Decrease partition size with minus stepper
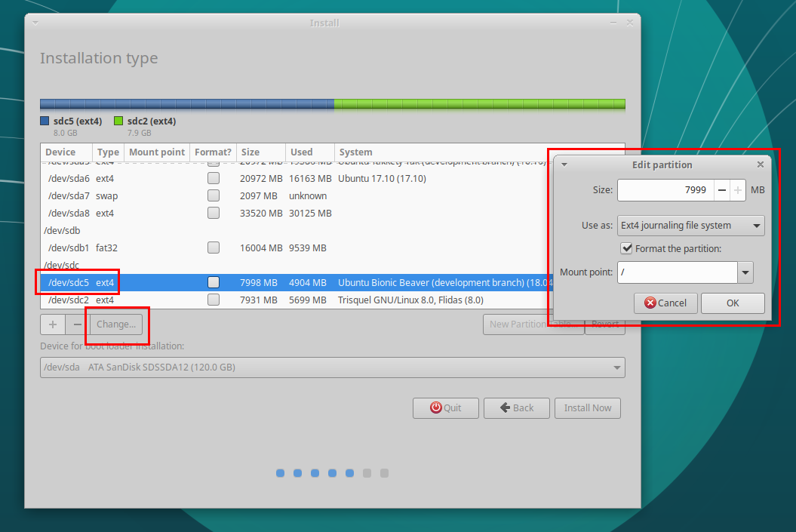796x532 pixels. coord(722,190)
